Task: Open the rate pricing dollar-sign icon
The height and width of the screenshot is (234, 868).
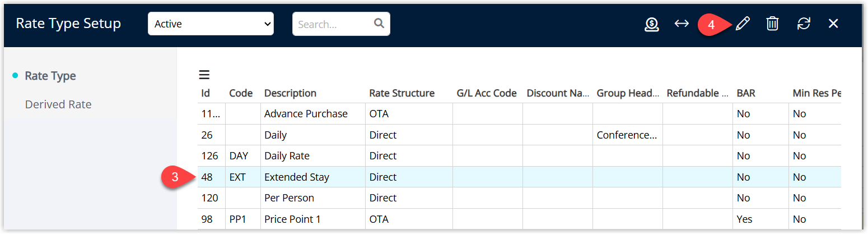Action: tap(651, 24)
